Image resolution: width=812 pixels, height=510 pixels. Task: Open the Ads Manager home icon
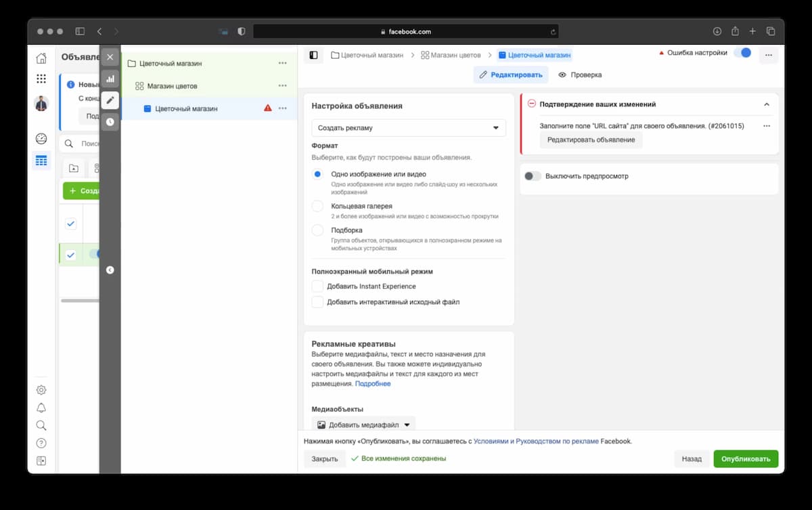tap(41, 58)
